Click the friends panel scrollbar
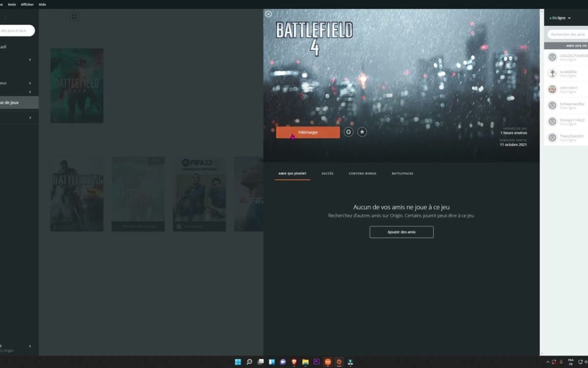The width and height of the screenshot is (588, 368). point(542,182)
